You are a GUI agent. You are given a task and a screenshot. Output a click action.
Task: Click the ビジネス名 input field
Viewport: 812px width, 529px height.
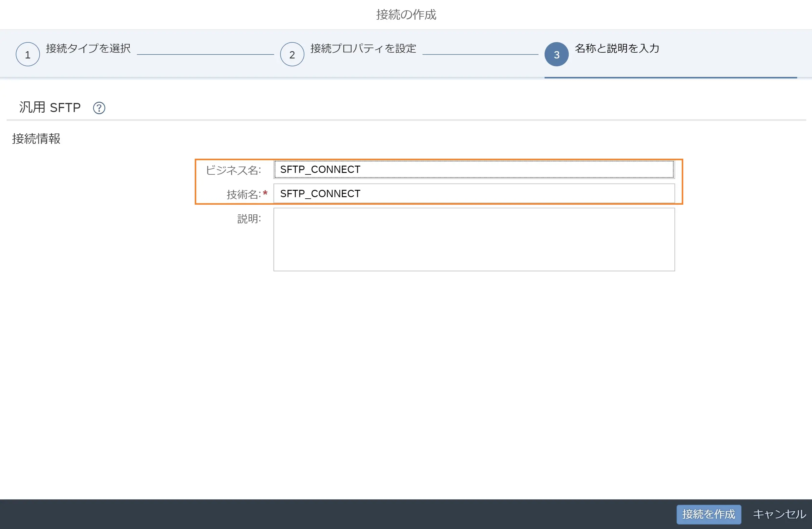(x=474, y=169)
